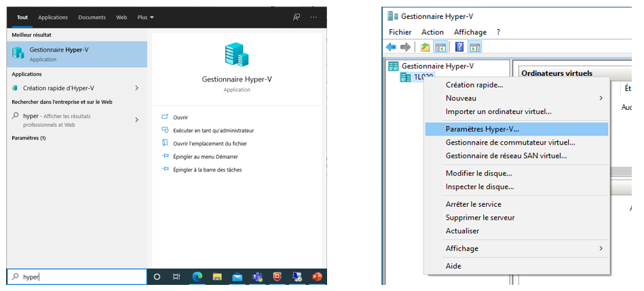Open Mail app from taskbar

click(x=238, y=277)
